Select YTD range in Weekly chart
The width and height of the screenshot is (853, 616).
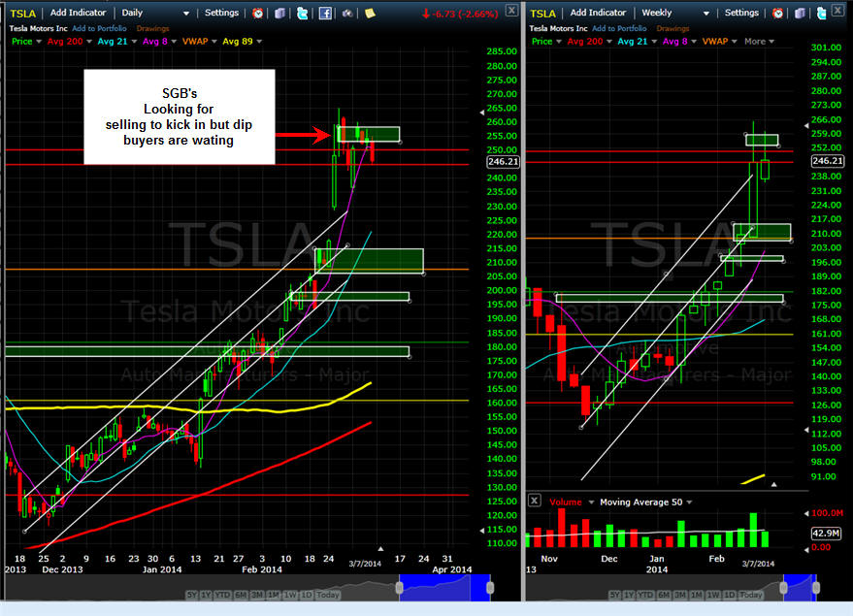645,595
